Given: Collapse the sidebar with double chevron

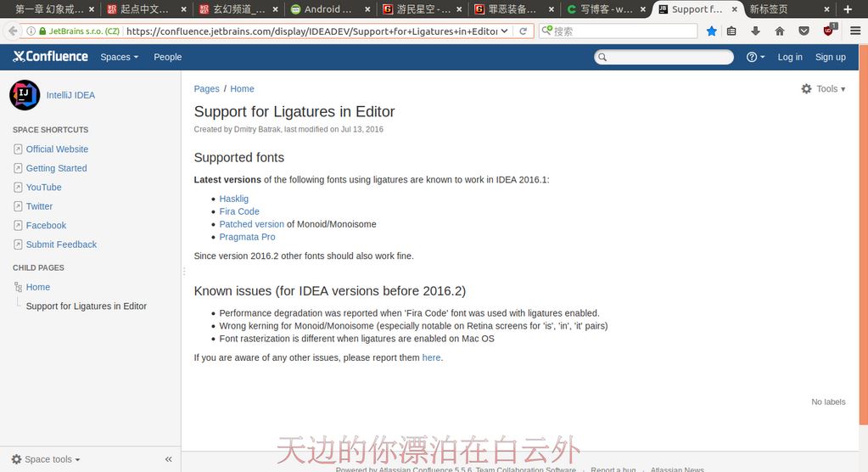Looking at the screenshot, I should (x=168, y=459).
